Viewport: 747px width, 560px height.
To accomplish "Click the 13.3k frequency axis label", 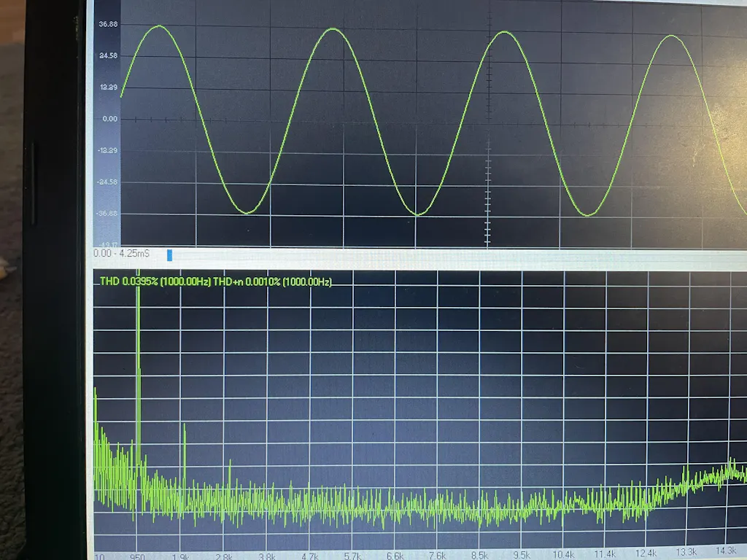I will (x=686, y=553).
